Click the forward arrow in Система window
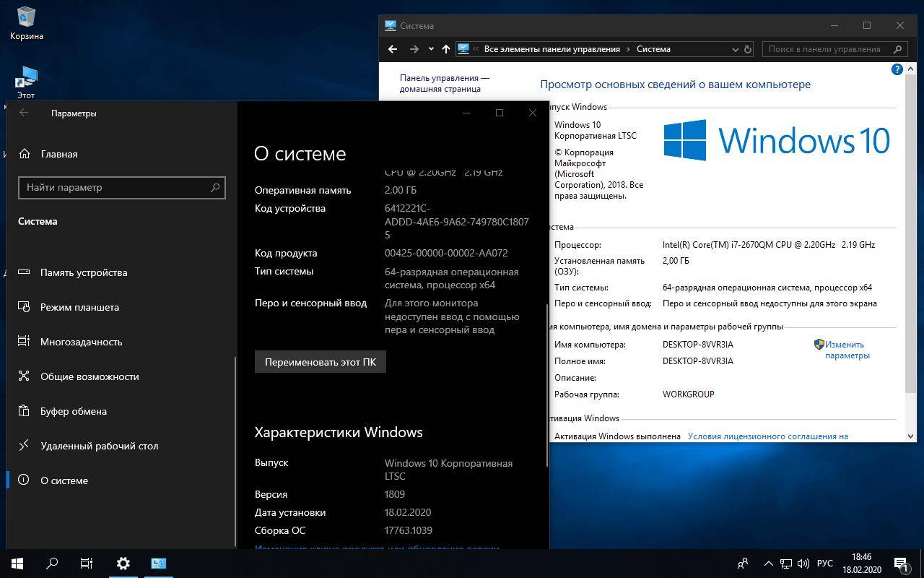 414,49
